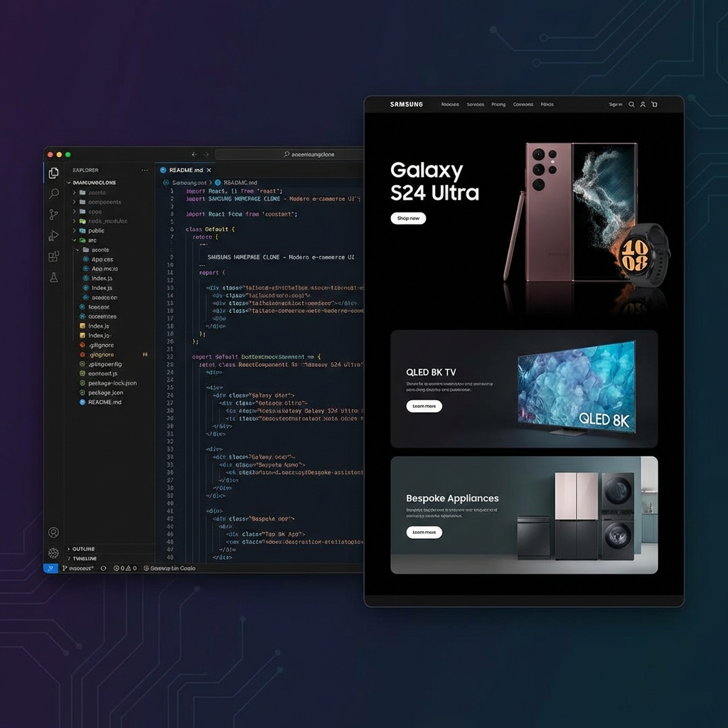
Task: Select Services in the Samsung navigation menu
Action: 476,104
